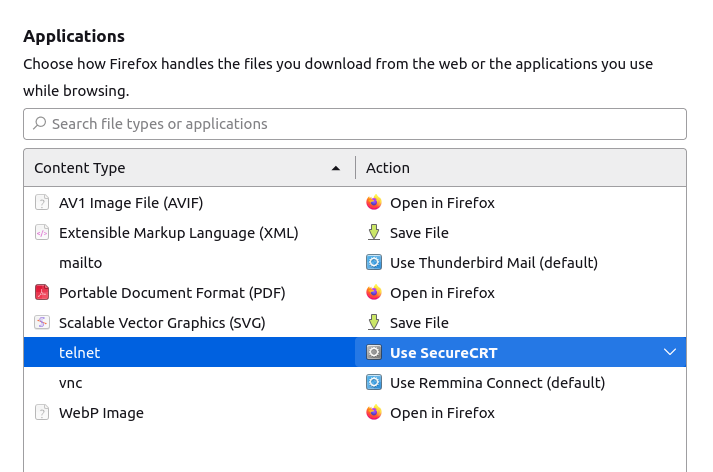Click the SVG file type icon

click(42, 323)
